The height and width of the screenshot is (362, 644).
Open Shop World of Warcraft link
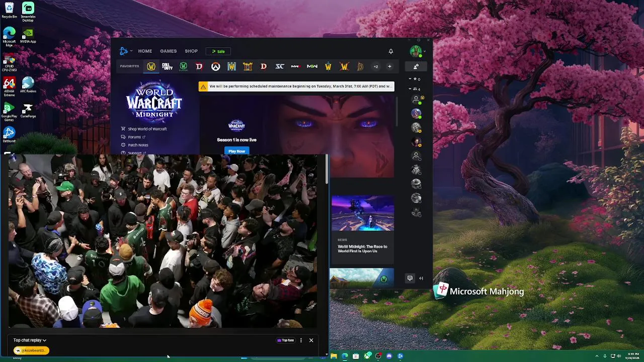click(147, 129)
